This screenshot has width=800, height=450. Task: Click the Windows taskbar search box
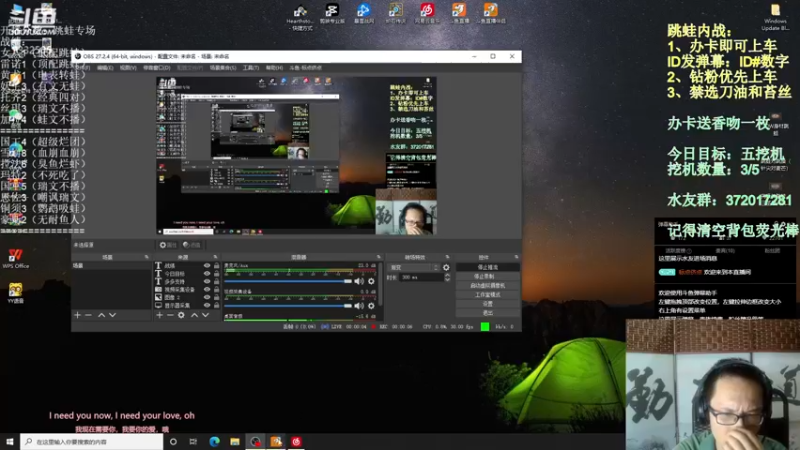pyautogui.click(x=92, y=441)
